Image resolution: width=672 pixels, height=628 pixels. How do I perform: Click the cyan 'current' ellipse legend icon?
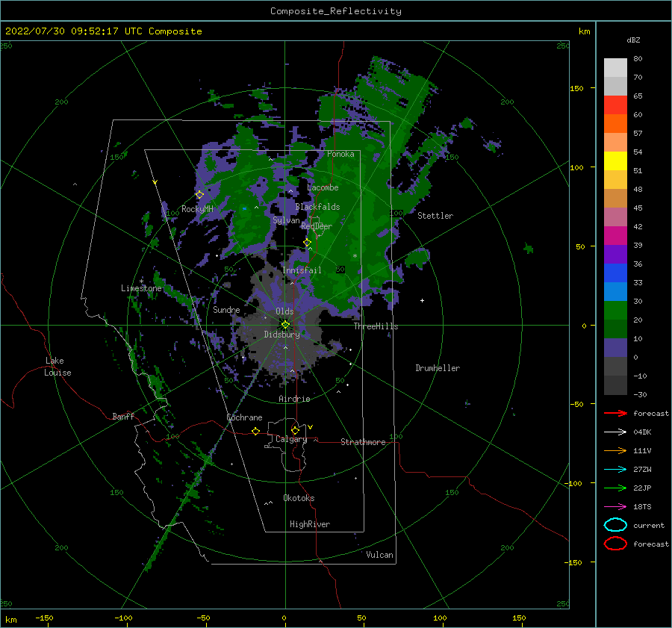pyautogui.click(x=615, y=525)
